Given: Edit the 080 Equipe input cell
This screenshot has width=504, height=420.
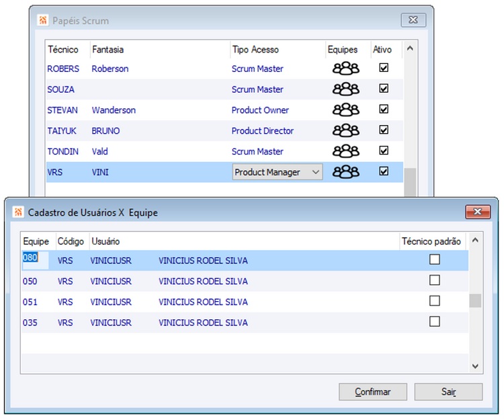Looking at the screenshot, I should (36, 260).
